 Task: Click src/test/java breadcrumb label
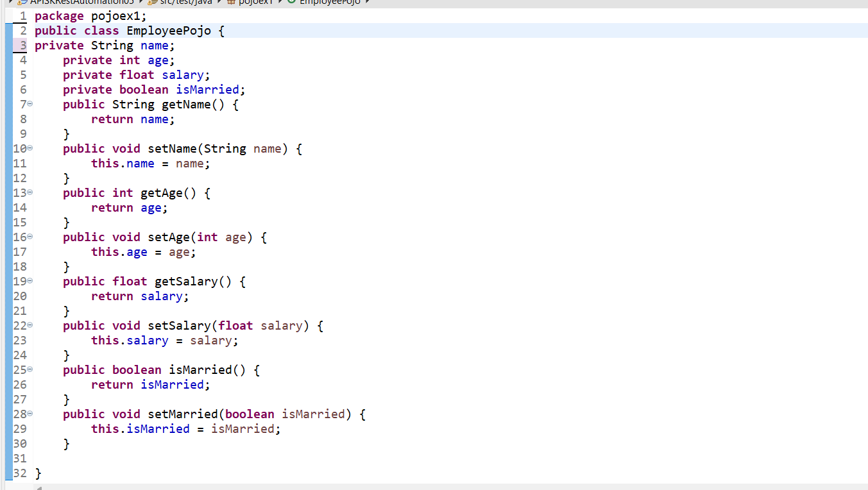tap(185, 3)
